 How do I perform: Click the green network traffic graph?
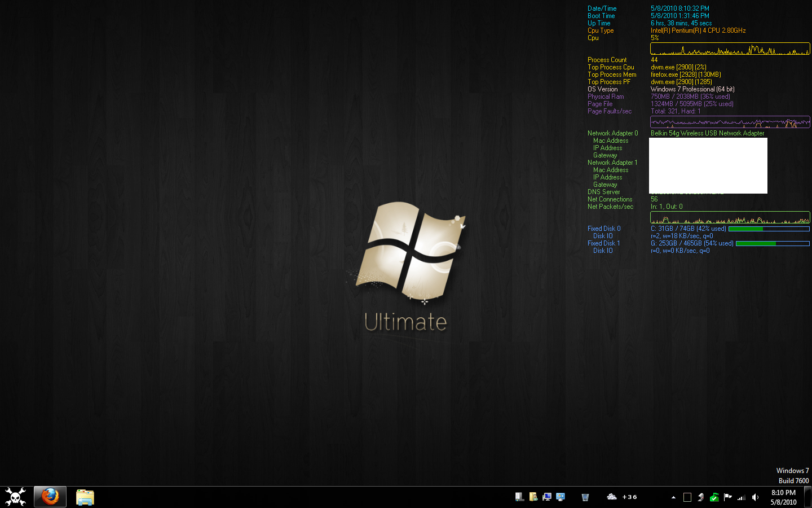pos(730,217)
